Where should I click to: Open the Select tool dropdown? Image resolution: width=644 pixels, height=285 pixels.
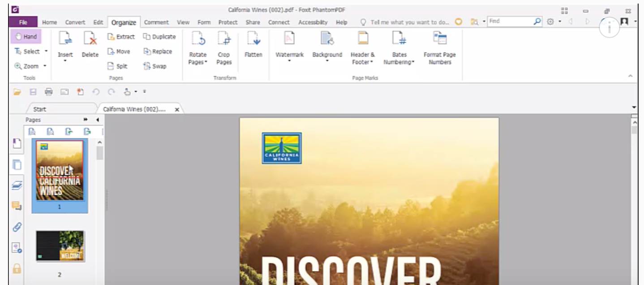click(x=46, y=52)
